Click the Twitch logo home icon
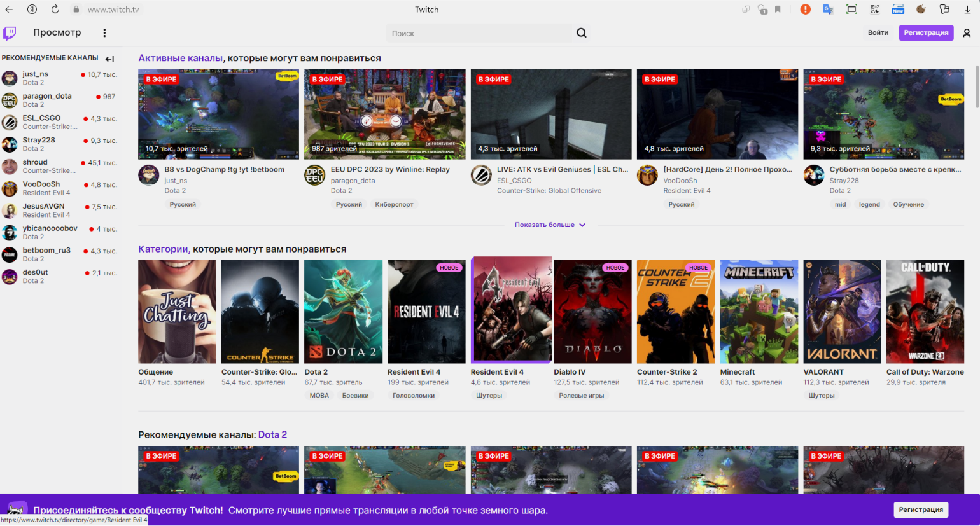Viewport: 980px width, 526px height. (x=10, y=33)
